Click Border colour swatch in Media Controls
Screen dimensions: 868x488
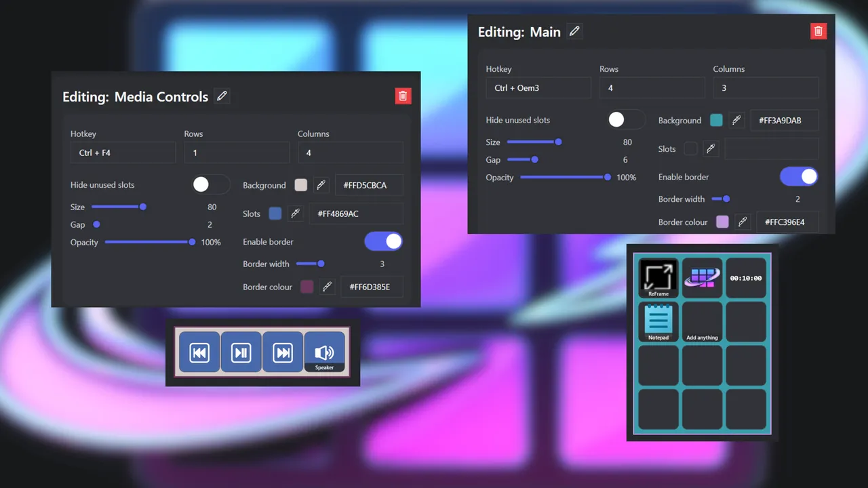pos(307,287)
